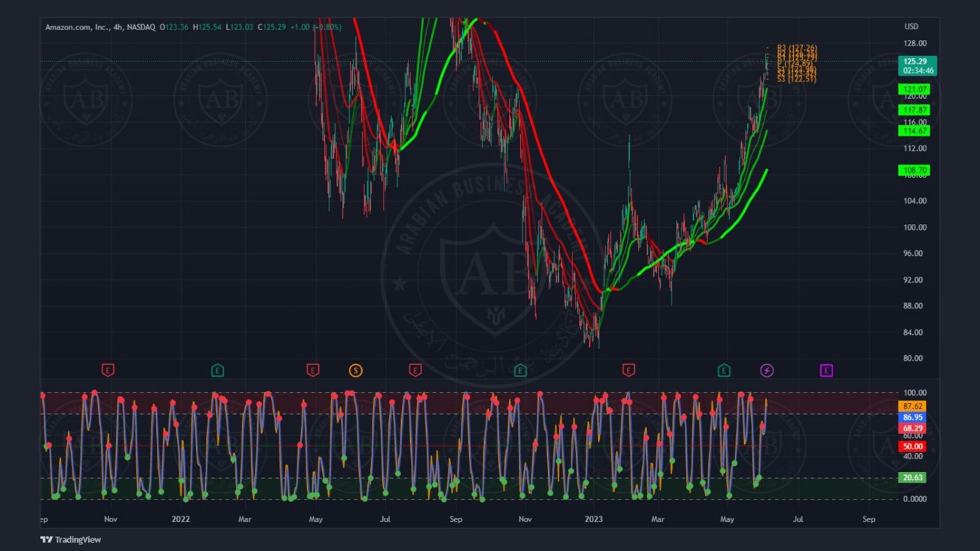The width and height of the screenshot is (980, 551).
Task: Click the 96.00 price axis value
Action: tap(915, 253)
